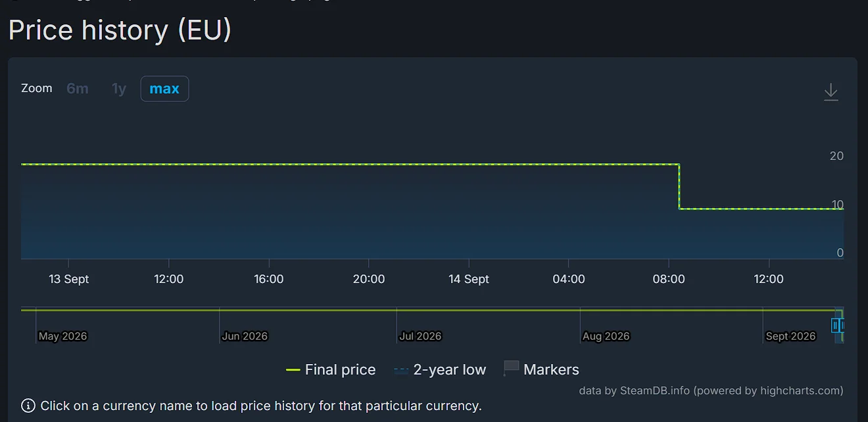Jump navigator to Jun 2026
This screenshot has height=422, width=868.
tap(245, 336)
